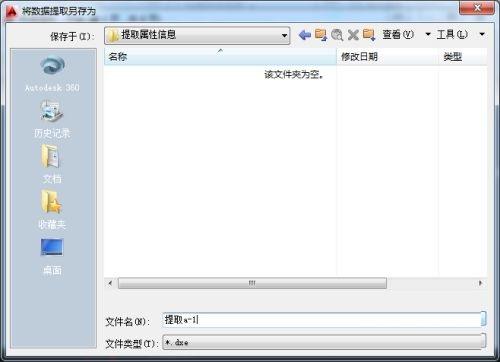Open the 查看(V) view menu
Screen dimensions: 500x362
click(398, 34)
